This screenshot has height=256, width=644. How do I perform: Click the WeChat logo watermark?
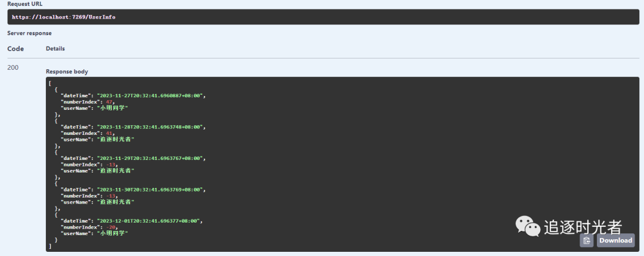[x=528, y=226]
